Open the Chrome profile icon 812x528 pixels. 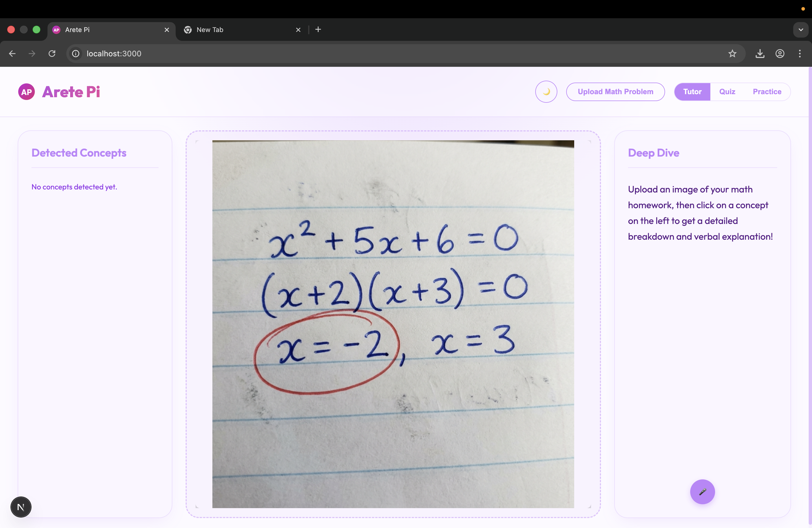[780, 54]
